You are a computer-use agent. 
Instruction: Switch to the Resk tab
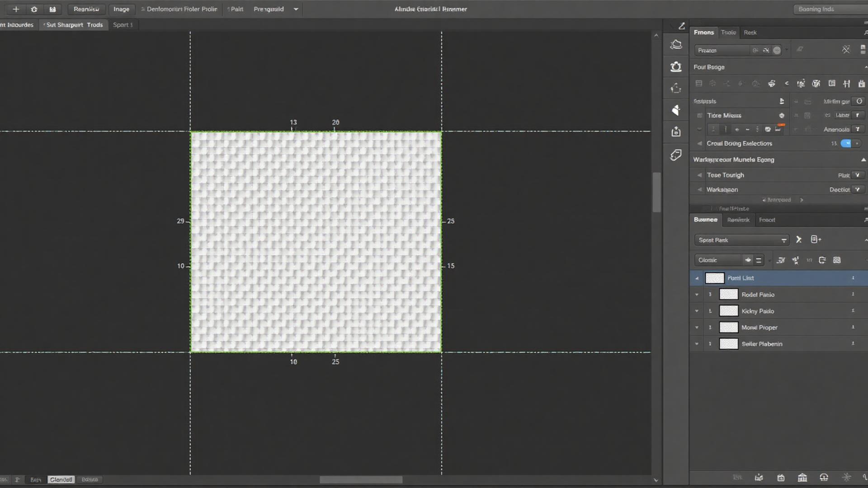750,32
